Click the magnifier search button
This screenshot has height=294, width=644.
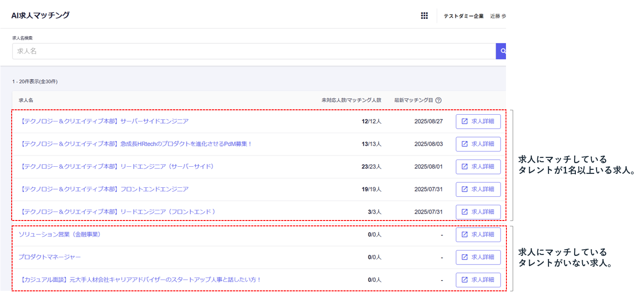(x=501, y=51)
